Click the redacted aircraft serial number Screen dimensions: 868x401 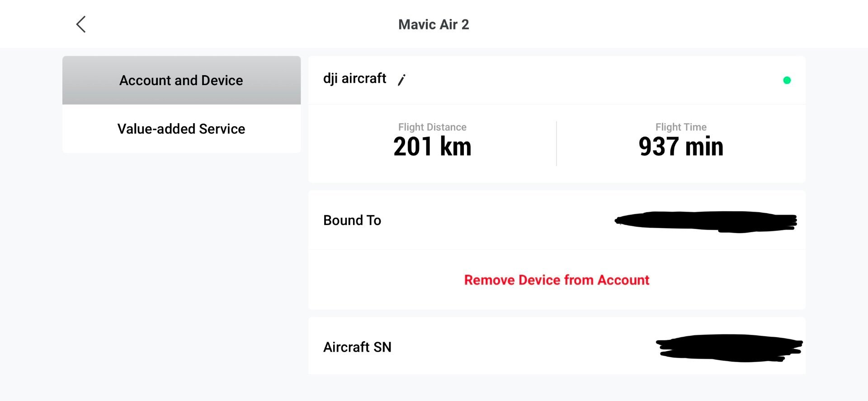click(729, 348)
